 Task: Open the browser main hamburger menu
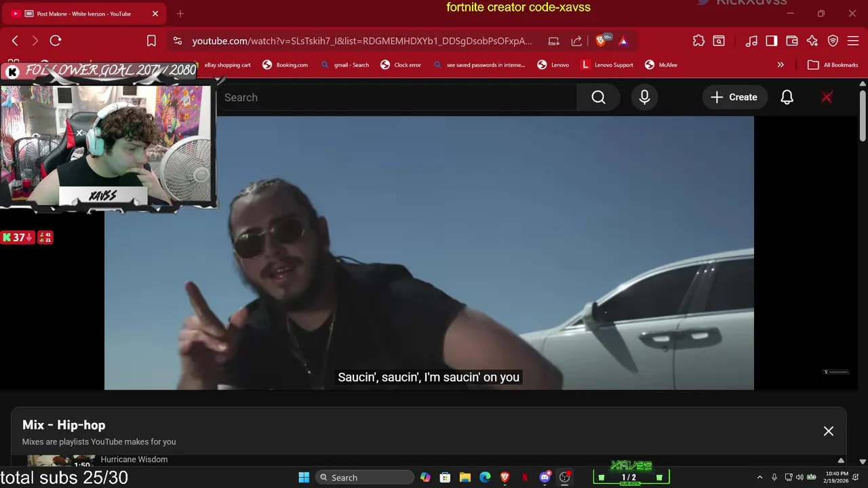(x=853, y=41)
